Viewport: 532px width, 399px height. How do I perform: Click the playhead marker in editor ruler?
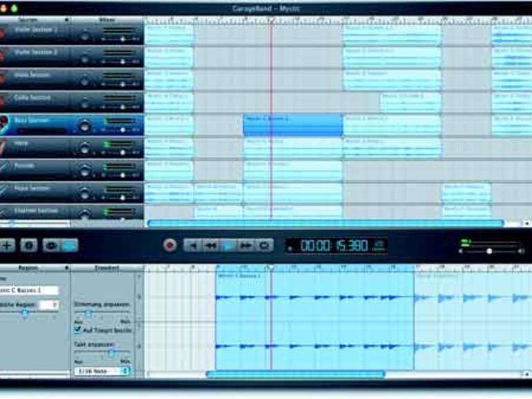pyautogui.click(x=270, y=268)
